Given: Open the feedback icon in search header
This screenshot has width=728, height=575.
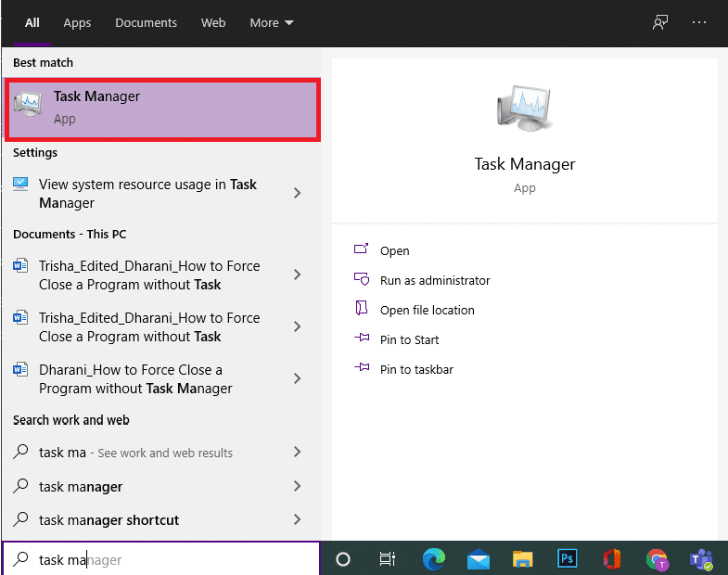Looking at the screenshot, I should 660,23.
